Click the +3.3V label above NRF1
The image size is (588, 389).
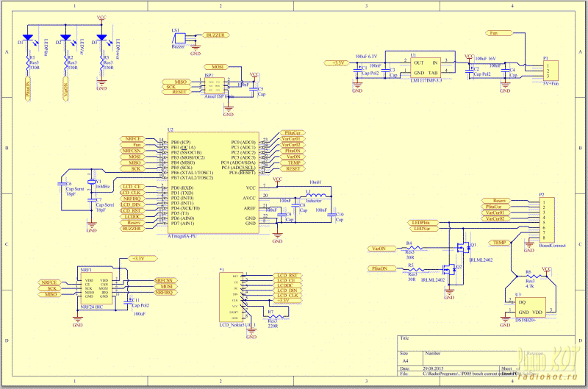pyautogui.click(x=143, y=258)
